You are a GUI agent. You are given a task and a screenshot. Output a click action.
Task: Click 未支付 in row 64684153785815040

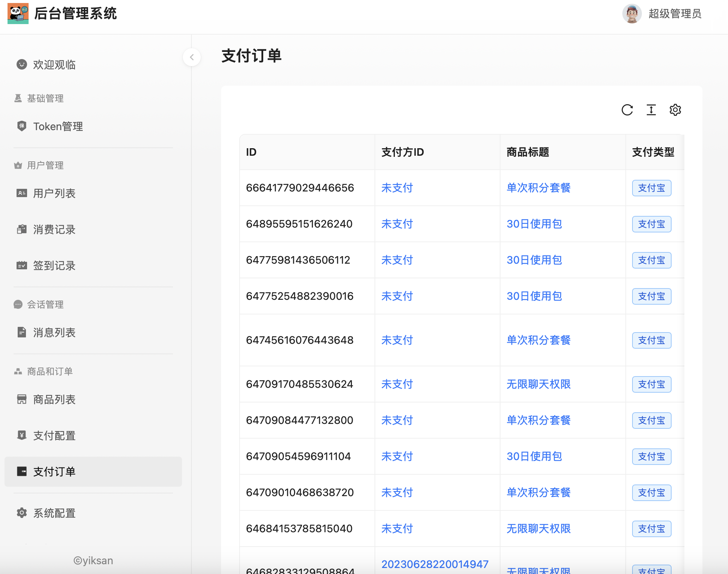click(x=397, y=528)
